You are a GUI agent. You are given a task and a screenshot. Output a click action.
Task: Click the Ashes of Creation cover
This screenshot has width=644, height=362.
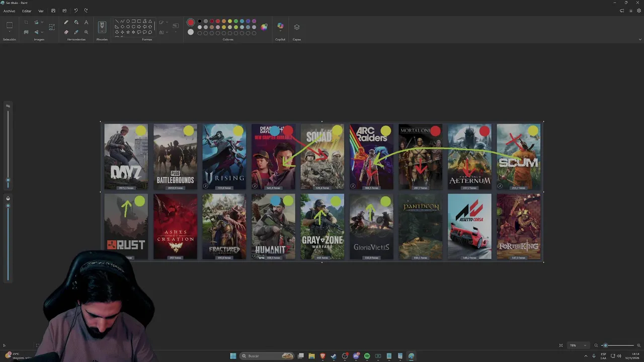(175, 226)
